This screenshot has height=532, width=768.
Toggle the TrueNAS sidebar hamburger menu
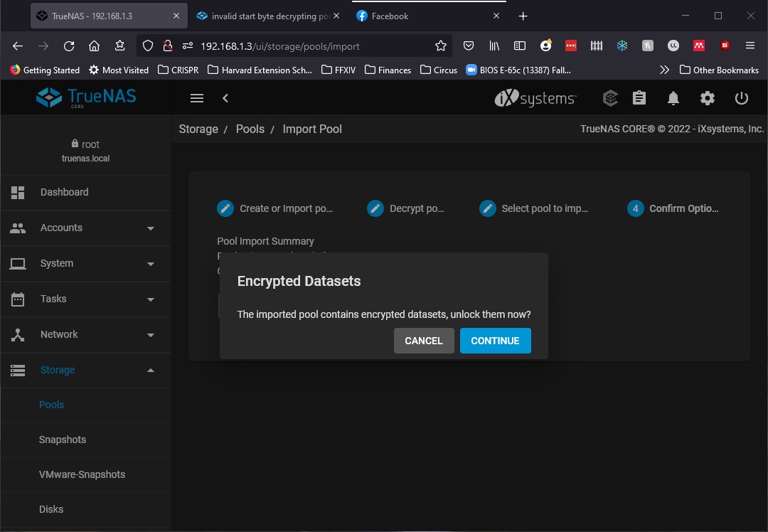[x=197, y=98]
